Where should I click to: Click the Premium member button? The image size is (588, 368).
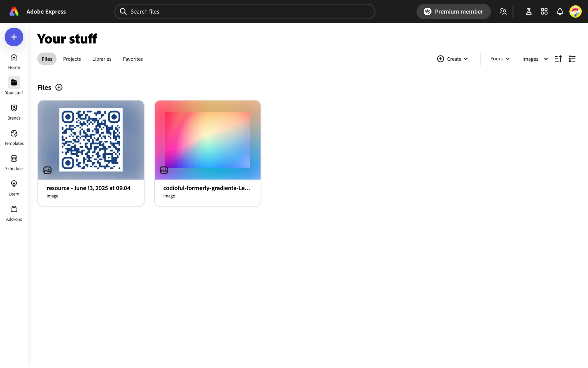coord(453,12)
